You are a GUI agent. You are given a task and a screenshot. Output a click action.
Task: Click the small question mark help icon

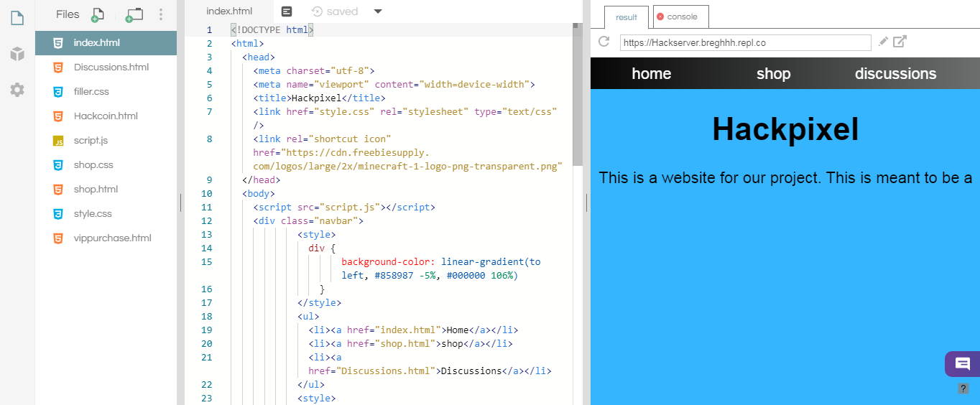[x=963, y=388]
